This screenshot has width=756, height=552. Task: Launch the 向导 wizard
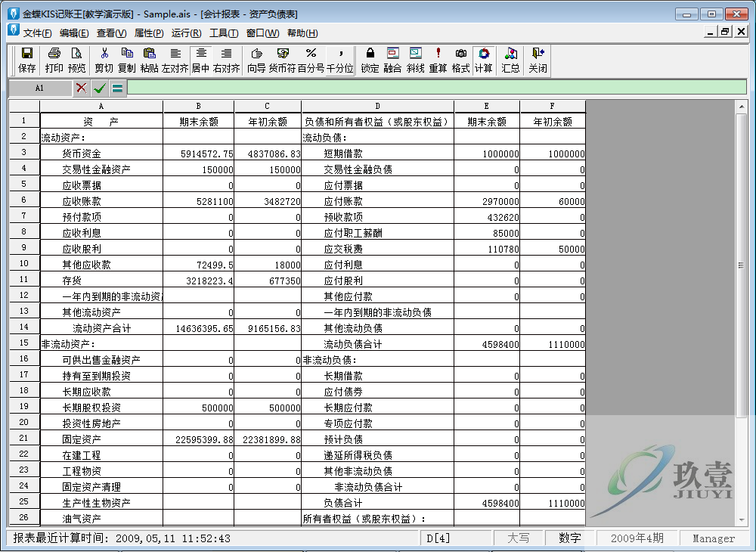pyautogui.click(x=256, y=60)
